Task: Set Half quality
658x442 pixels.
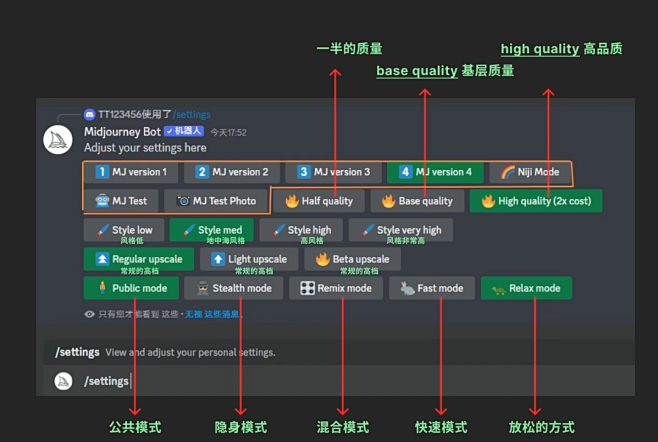Action: coord(319,201)
